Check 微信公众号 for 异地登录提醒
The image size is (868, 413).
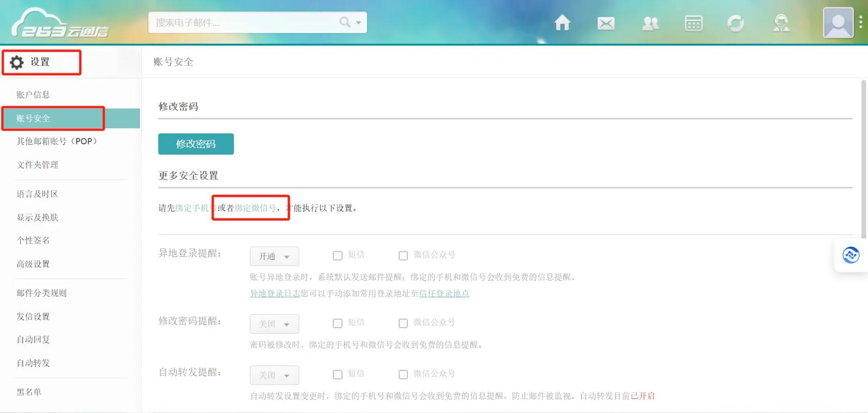pos(403,256)
